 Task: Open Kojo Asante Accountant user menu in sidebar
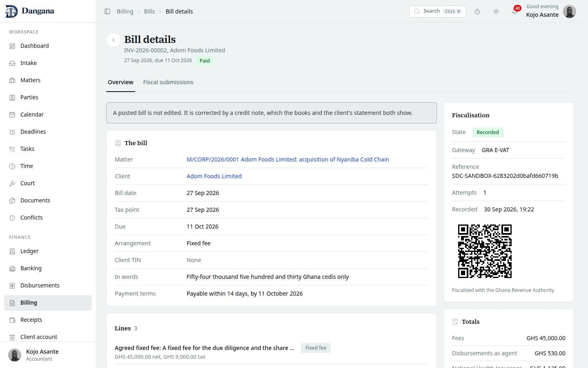click(48, 355)
